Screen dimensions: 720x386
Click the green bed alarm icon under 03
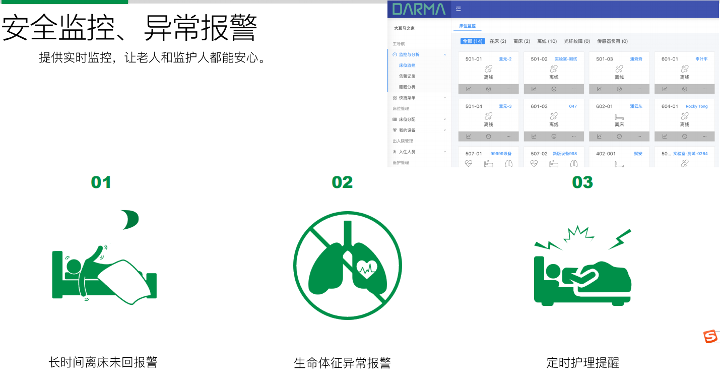pyautogui.click(x=583, y=266)
